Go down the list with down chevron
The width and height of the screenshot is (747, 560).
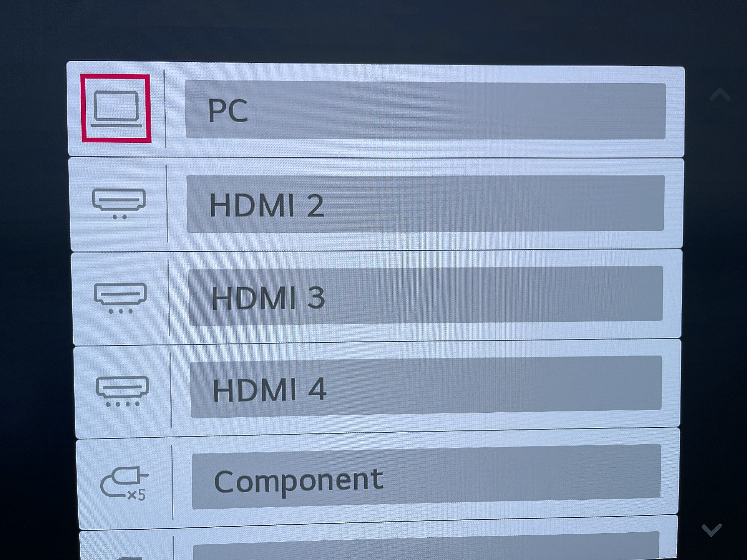pos(712,530)
